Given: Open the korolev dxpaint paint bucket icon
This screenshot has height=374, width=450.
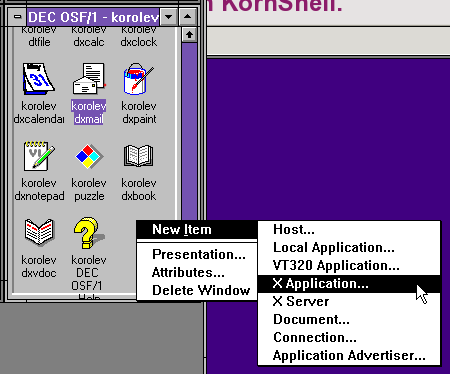Looking at the screenshot, I should 138,79.
